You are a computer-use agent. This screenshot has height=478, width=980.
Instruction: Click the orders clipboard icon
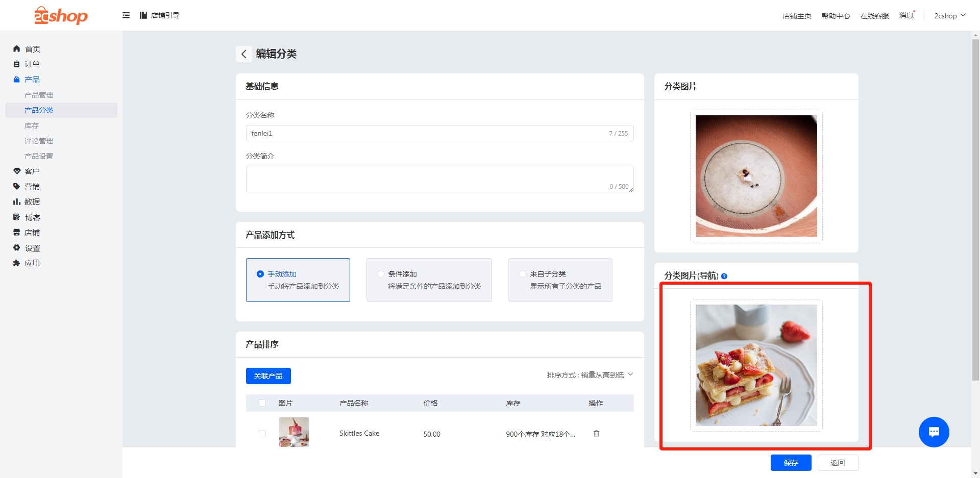point(16,64)
